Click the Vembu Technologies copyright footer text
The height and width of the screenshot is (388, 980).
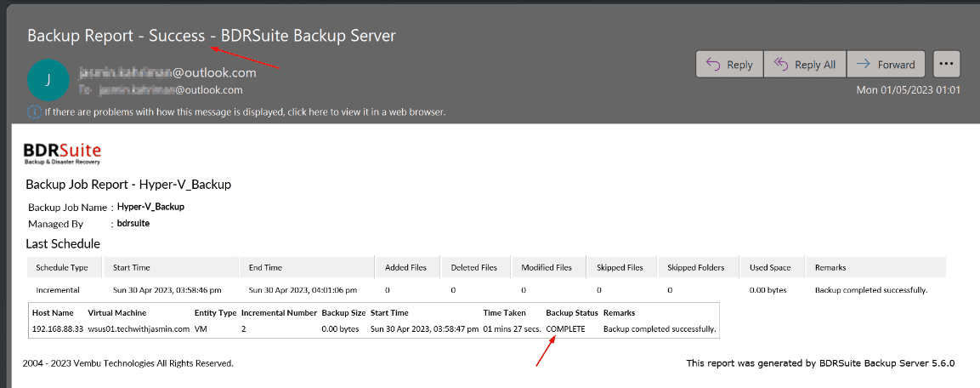click(x=127, y=363)
